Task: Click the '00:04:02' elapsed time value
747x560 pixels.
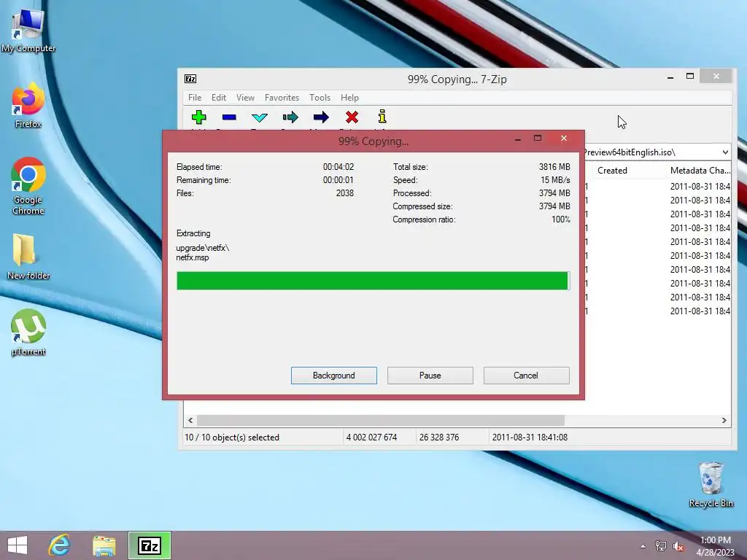Action: click(x=338, y=167)
